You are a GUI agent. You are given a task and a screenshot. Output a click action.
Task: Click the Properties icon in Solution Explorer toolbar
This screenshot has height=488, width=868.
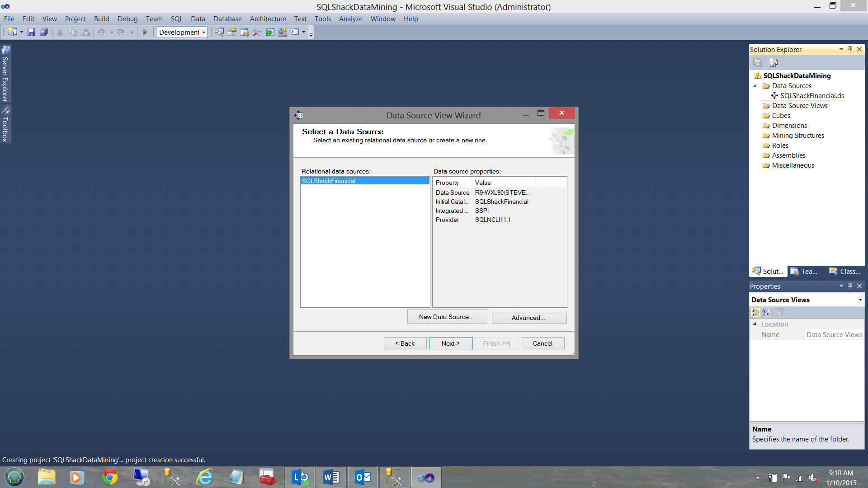(x=758, y=62)
